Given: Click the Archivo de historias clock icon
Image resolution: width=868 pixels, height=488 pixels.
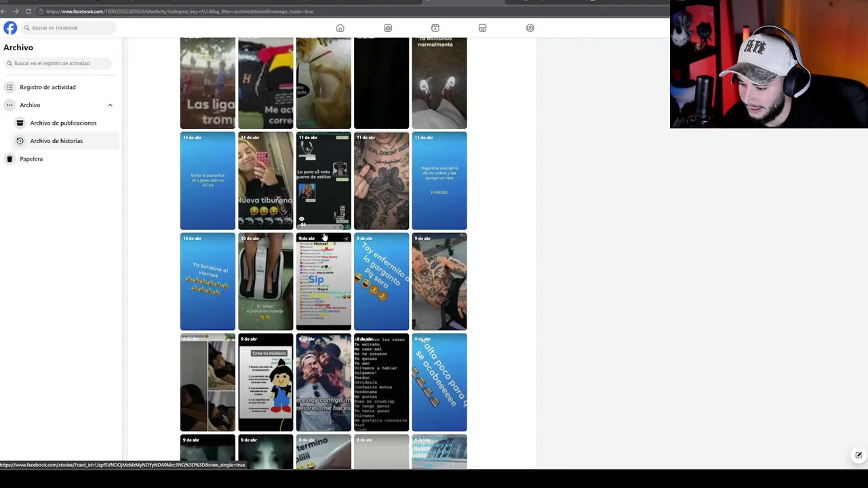Looking at the screenshot, I should (20, 141).
